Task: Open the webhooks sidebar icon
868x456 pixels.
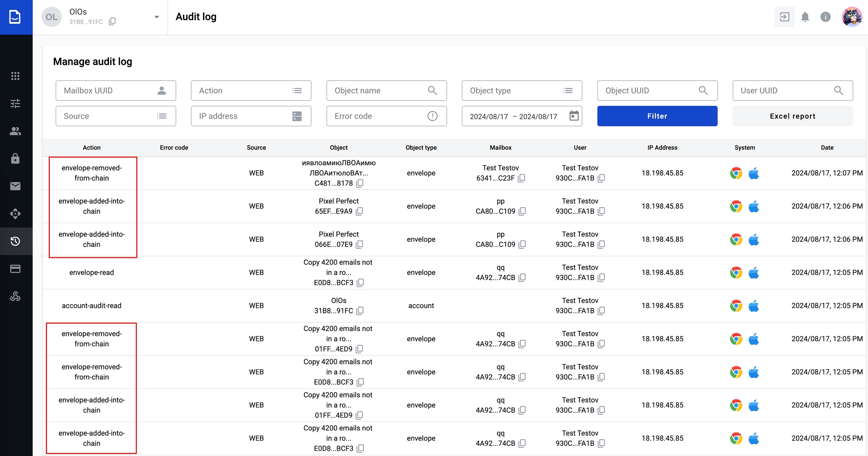Action: coord(15,296)
